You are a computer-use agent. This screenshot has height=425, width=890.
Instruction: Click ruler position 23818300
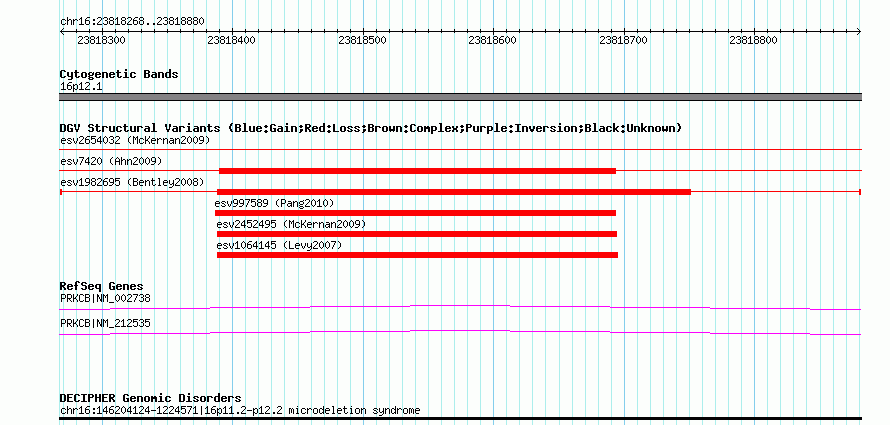(102, 40)
